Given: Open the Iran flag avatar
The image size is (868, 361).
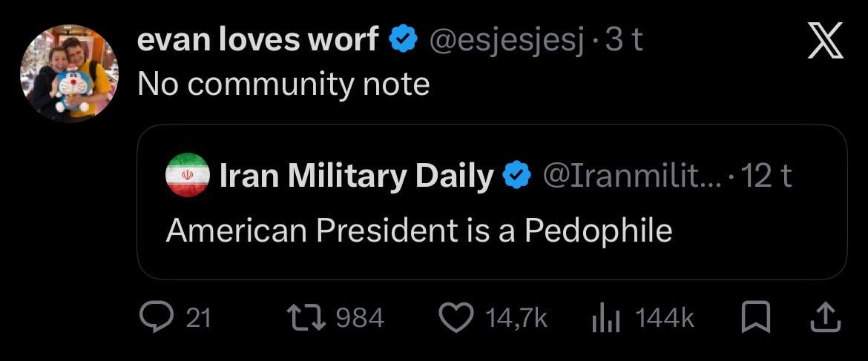Looking at the screenshot, I should tap(188, 175).
